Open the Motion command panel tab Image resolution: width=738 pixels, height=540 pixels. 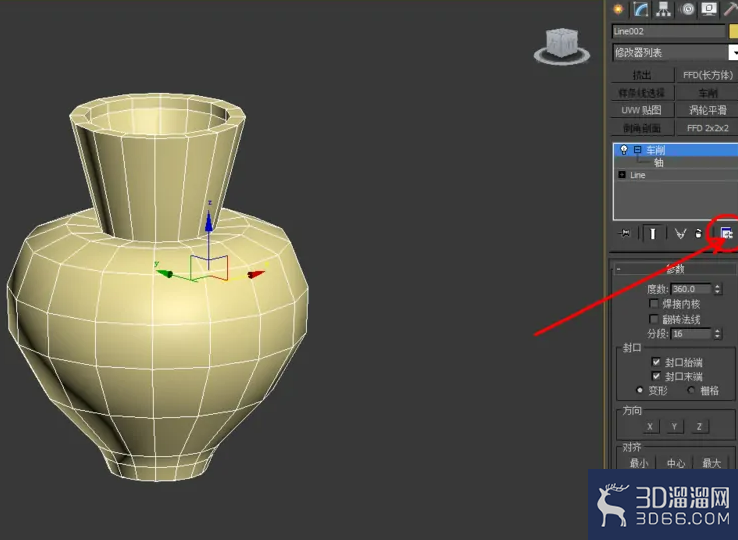coord(688,9)
